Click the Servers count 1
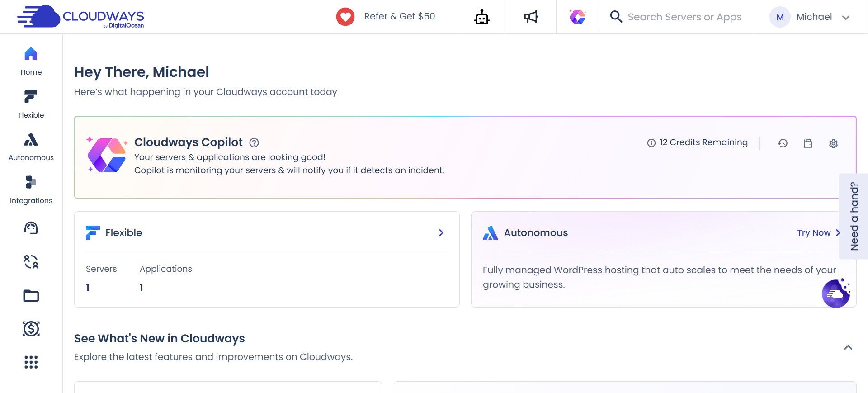Screen dimensions: 868x393 pyautogui.click(x=88, y=288)
